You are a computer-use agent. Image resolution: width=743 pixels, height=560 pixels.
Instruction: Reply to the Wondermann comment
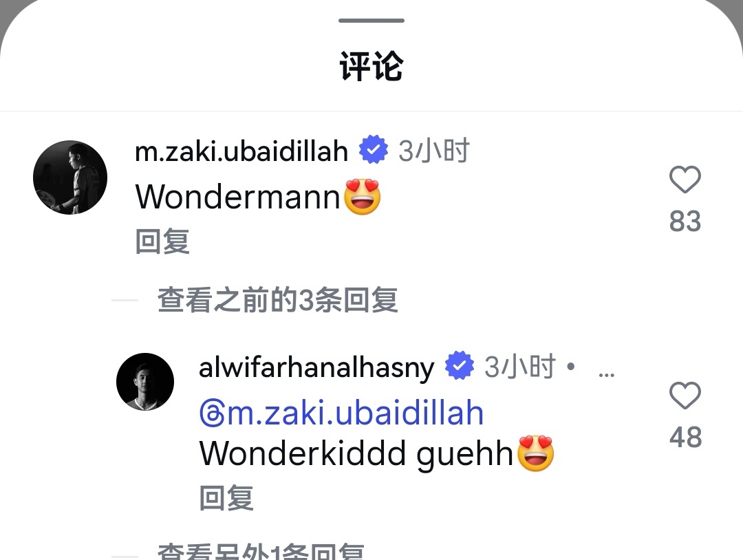162,241
